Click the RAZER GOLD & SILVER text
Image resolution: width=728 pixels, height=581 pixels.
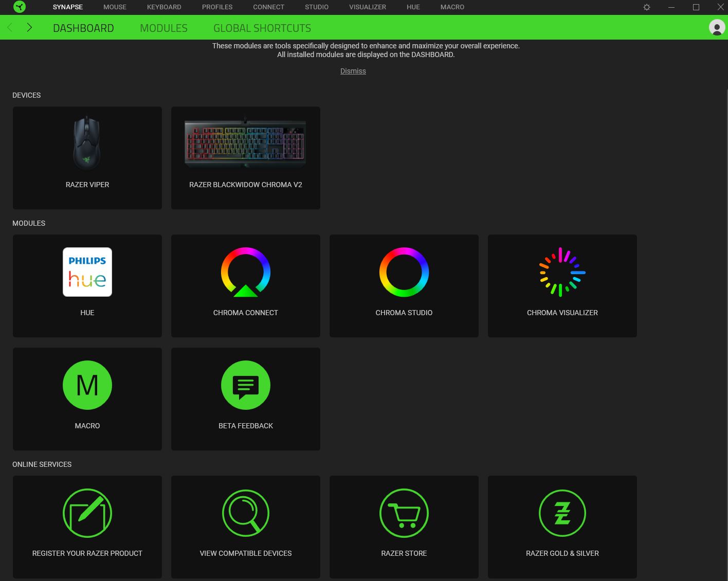pyautogui.click(x=562, y=553)
